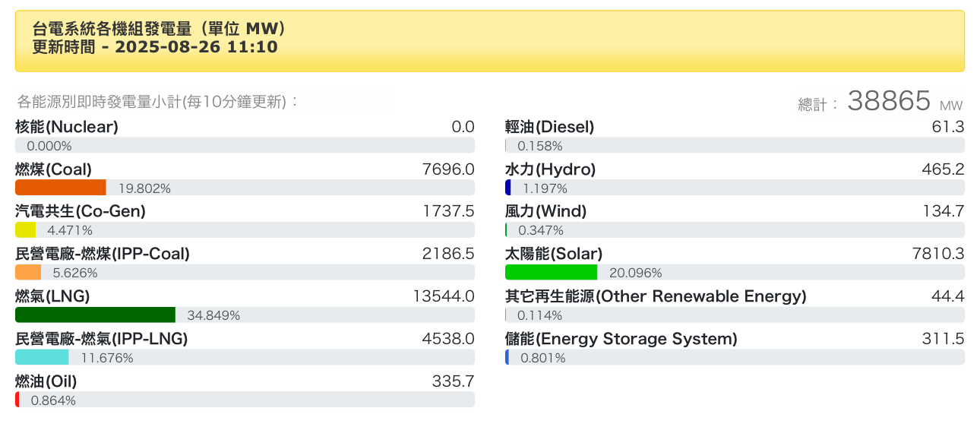980x427 pixels.
Task: Click the yellow Co-Gen progress bar
Action: coord(25,230)
